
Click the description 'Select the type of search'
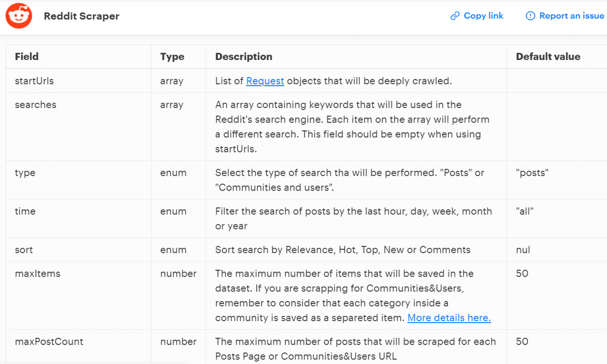tap(350, 180)
